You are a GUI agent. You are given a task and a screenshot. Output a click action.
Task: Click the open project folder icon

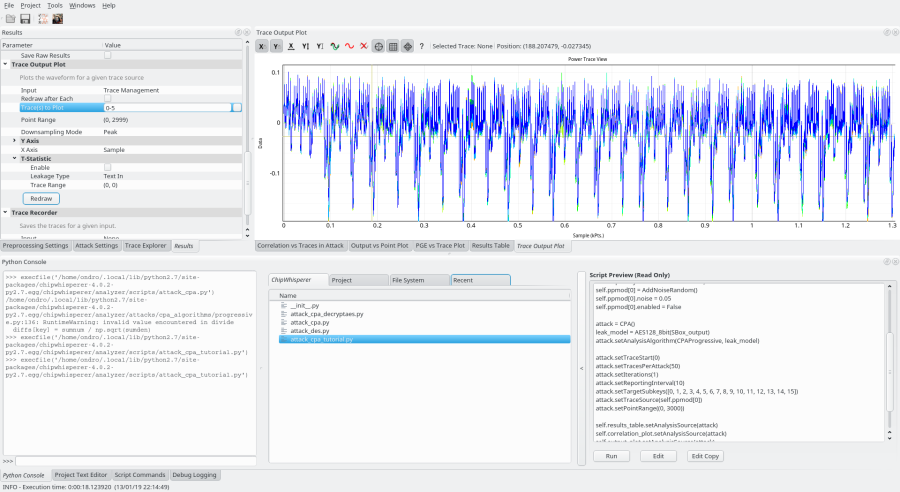tap(9, 19)
